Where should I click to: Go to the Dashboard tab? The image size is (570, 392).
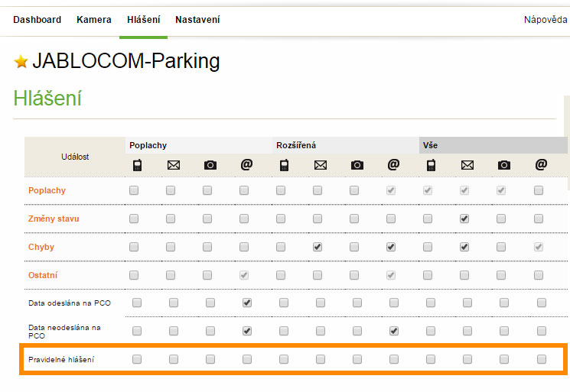coord(37,20)
